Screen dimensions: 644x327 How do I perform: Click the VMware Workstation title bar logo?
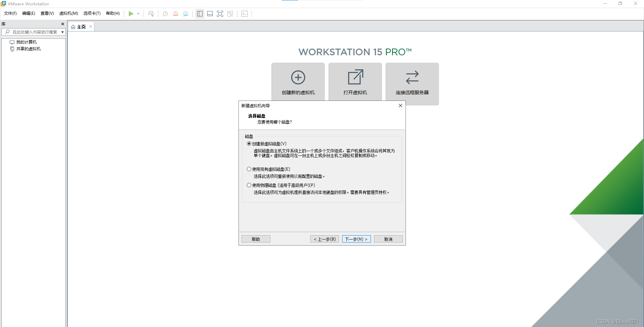[3, 4]
